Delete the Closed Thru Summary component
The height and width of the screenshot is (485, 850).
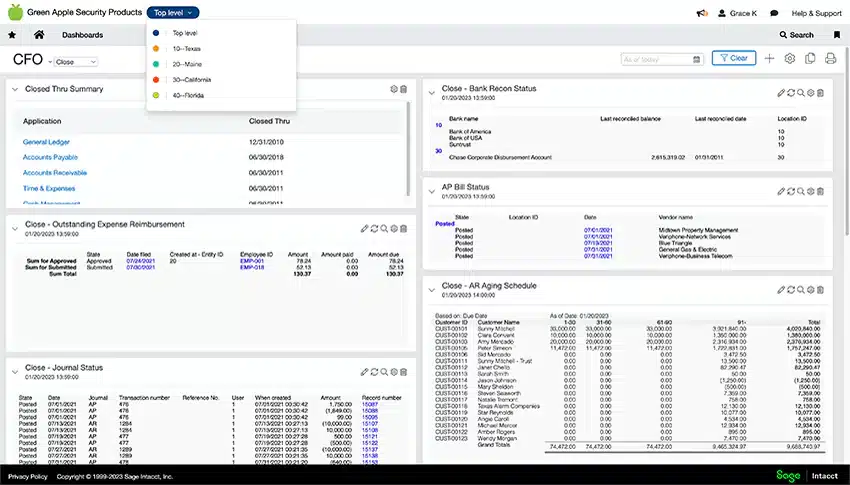click(x=403, y=89)
